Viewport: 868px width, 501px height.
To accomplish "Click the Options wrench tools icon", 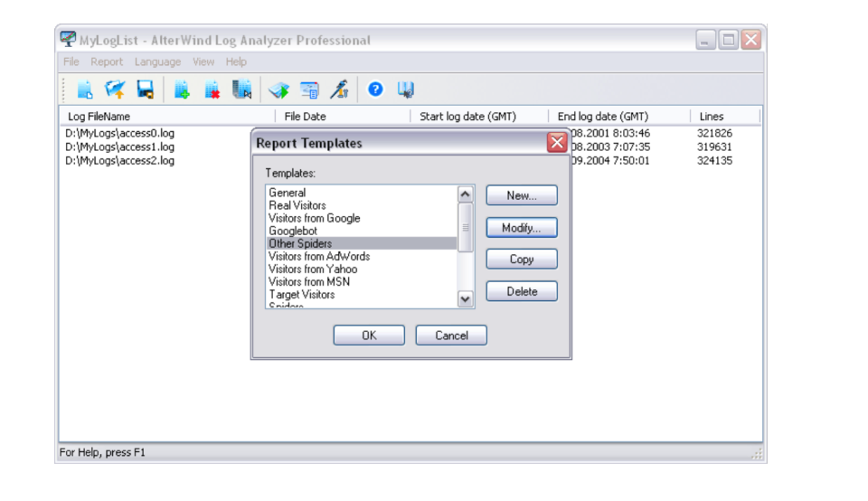I will coord(339,90).
